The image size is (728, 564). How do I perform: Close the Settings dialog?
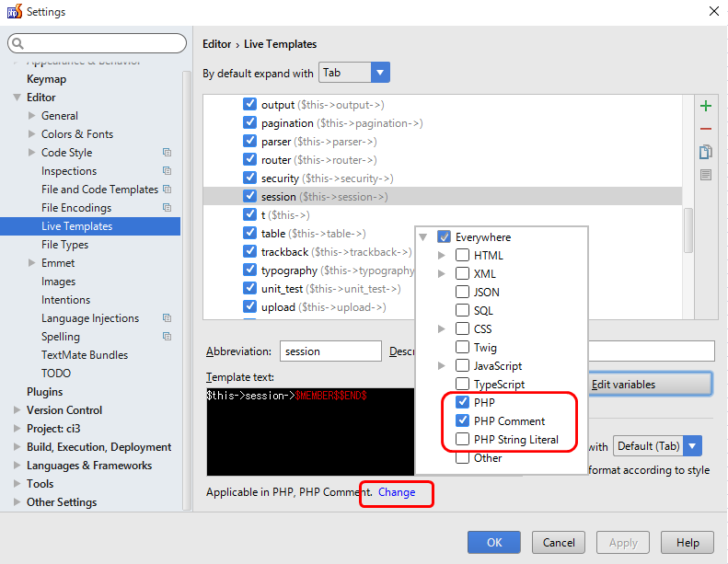click(714, 11)
